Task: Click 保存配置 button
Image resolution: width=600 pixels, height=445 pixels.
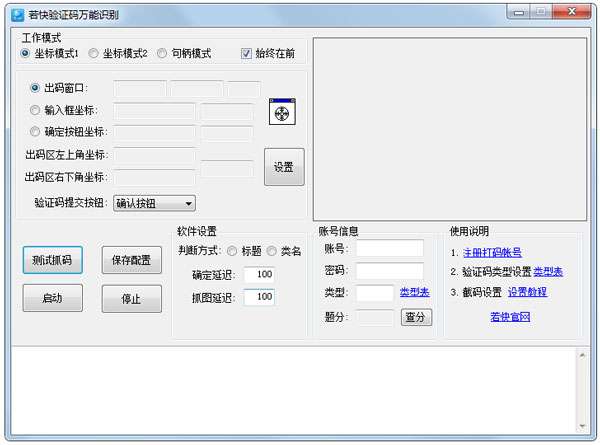Action: click(132, 260)
